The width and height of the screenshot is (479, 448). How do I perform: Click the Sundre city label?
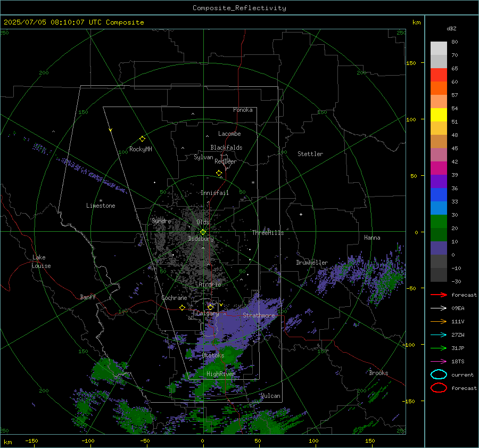point(162,221)
